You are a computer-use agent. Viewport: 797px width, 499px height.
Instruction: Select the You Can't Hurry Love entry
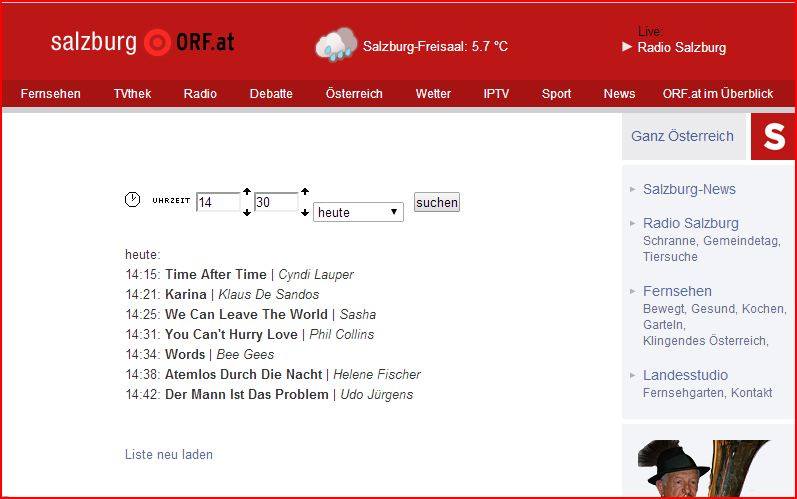click(250, 334)
